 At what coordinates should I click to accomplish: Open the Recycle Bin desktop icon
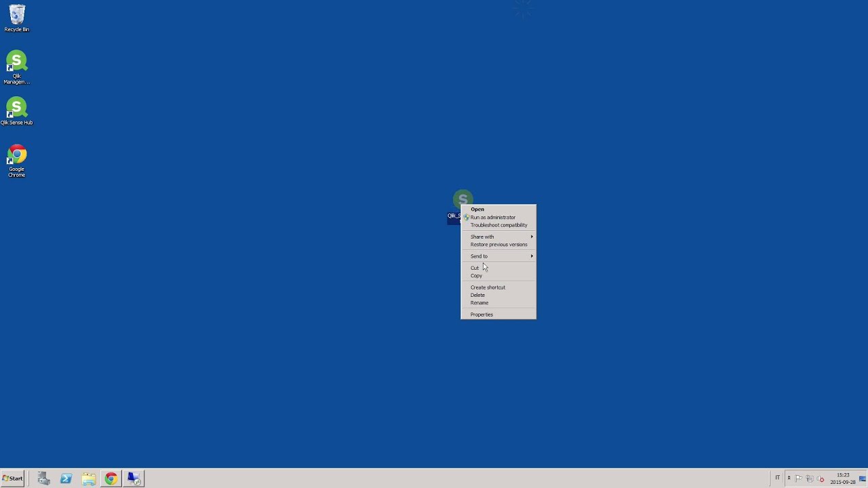pos(17,18)
